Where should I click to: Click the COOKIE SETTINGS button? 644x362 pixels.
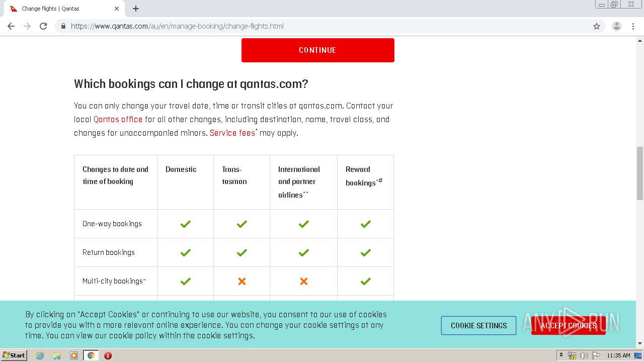point(478,326)
